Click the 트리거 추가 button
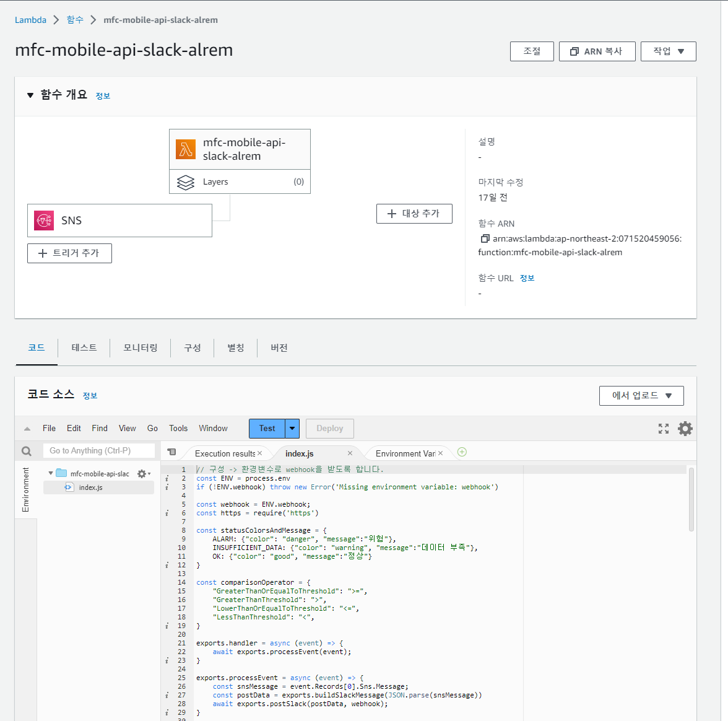This screenshot has height=721, width=728. [x=69, y=253]
